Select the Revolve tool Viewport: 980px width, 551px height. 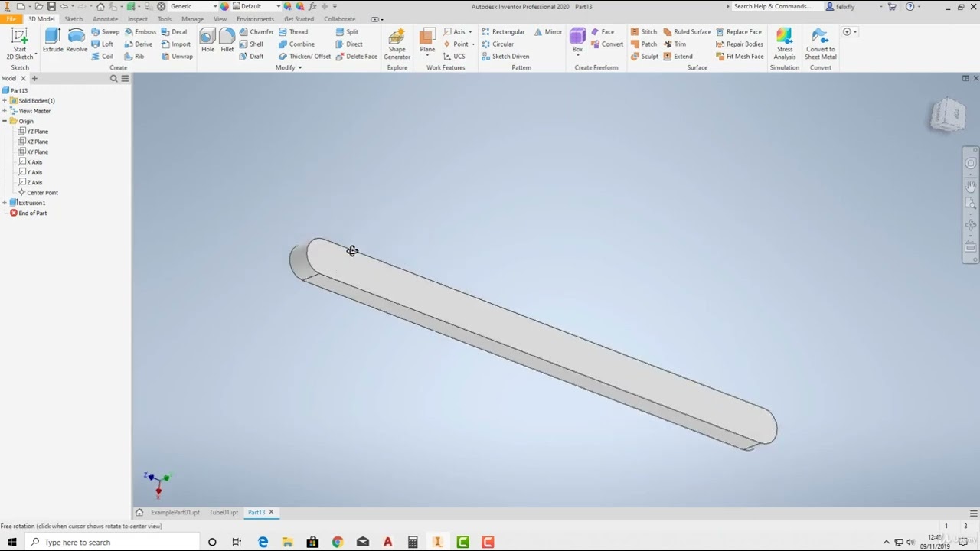(x=77, y=41)
